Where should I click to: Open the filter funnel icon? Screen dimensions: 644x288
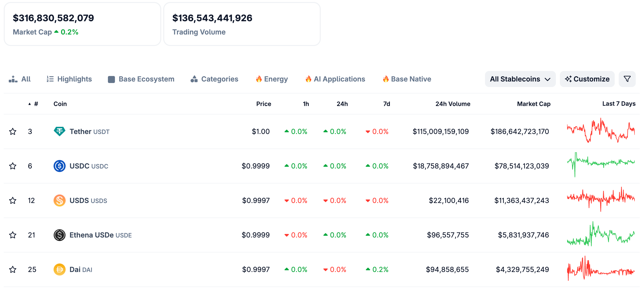627,79
